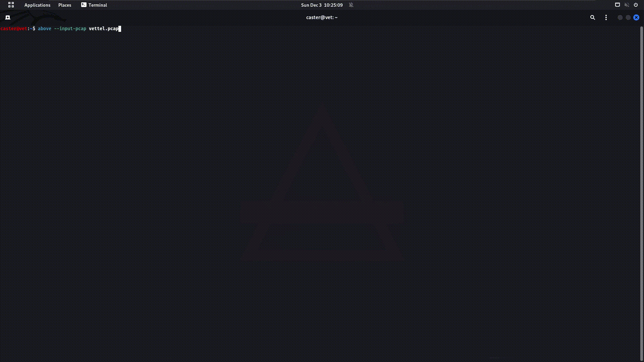Image resolution: width=644 pixels, height=362 pixels.
Task: Toggle the terminal fullscreen mode
Action: click(628, 17)
